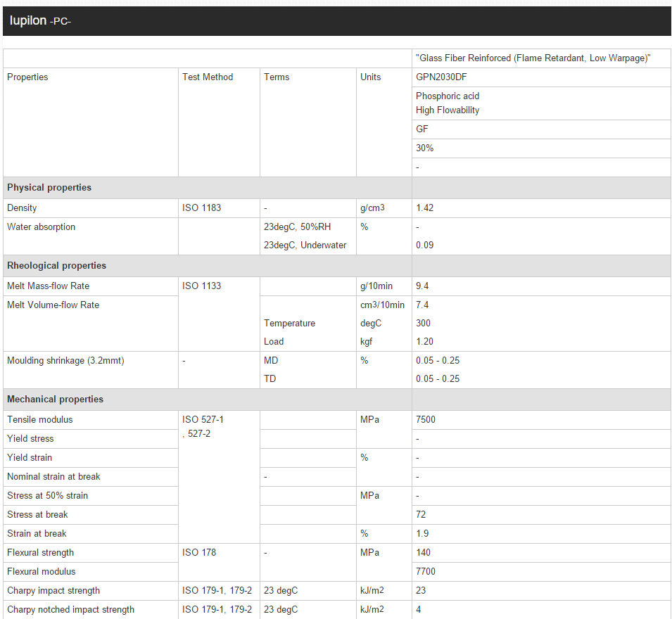The image size is (672, 619).
Task: Click the ISO 178 test method
Action: 199,553
